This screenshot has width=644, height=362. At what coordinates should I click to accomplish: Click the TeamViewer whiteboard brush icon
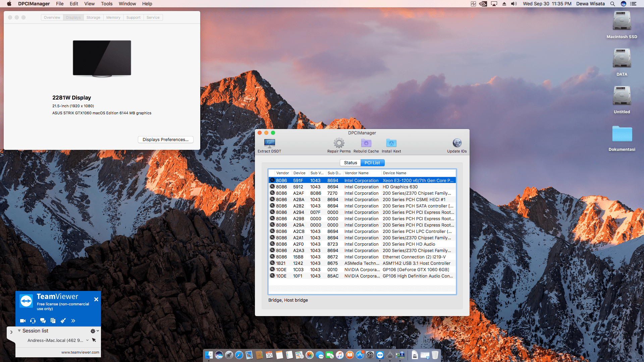(x=63, y=321)
